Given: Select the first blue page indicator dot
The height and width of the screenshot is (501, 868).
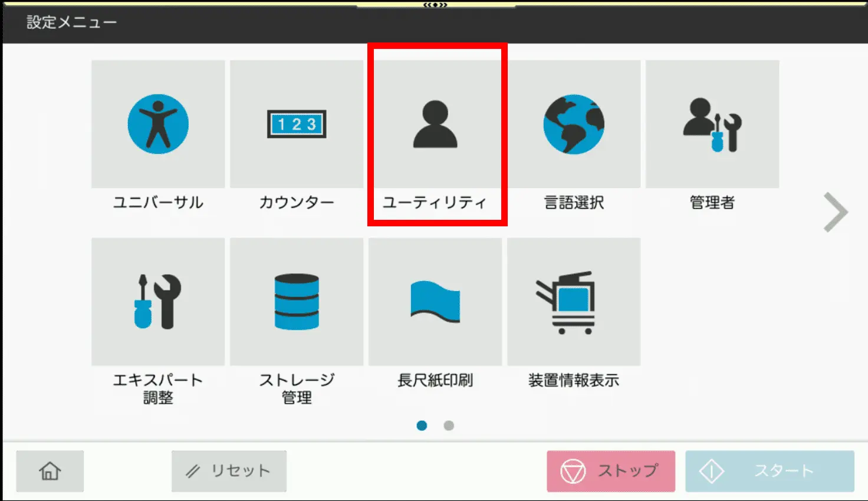Looking at the screenshot, I should (x=422, y=426).
